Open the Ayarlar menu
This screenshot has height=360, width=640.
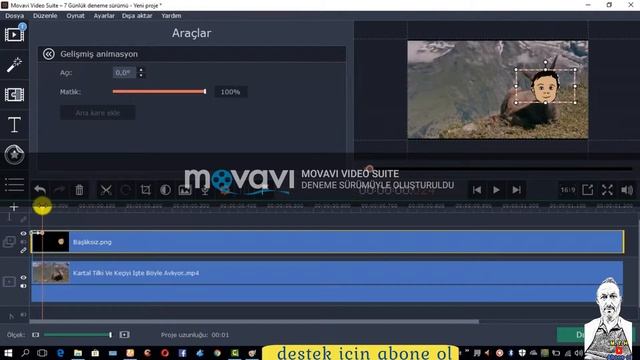pyautogui.click(x=104, y=16)
